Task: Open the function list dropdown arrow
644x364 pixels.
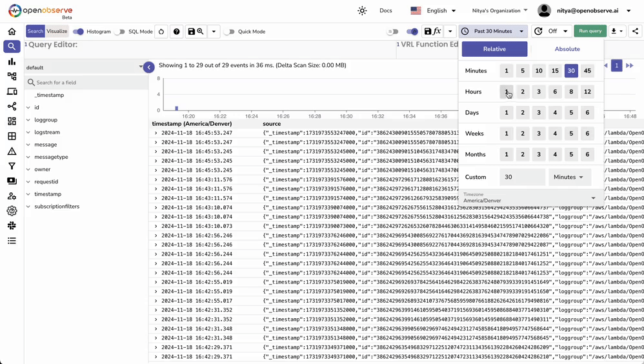Action: click(450, 31)
